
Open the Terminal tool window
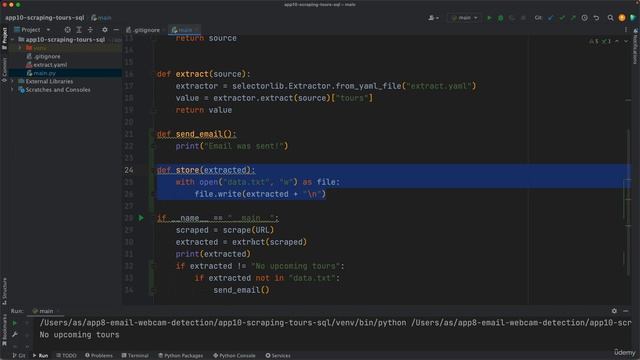(x=135, y=356)
